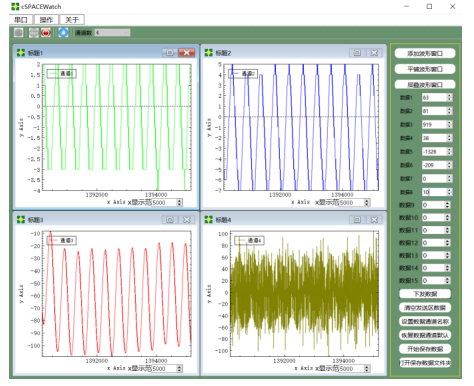The height and width of the screenshot is (386, 474).
Task: Close the 标题2 waveform subwindow
Action: 374,53
